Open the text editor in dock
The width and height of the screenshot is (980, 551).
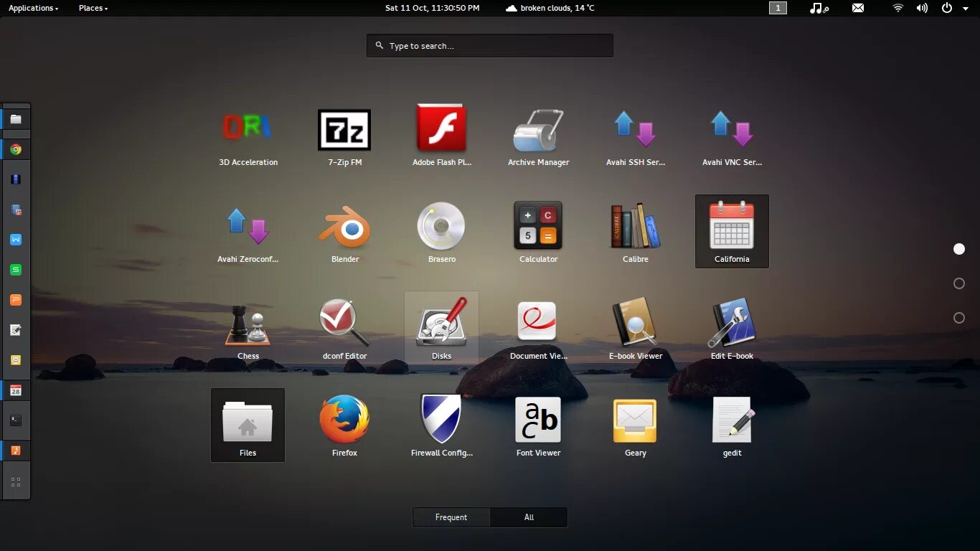pyautogui.click(x=16, y=330)
